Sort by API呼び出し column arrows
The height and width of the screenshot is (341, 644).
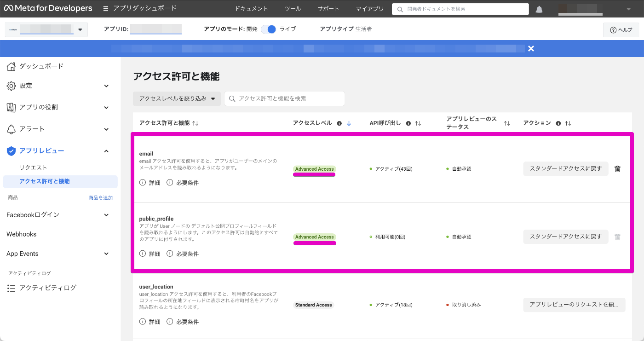[x=418, y=123]
